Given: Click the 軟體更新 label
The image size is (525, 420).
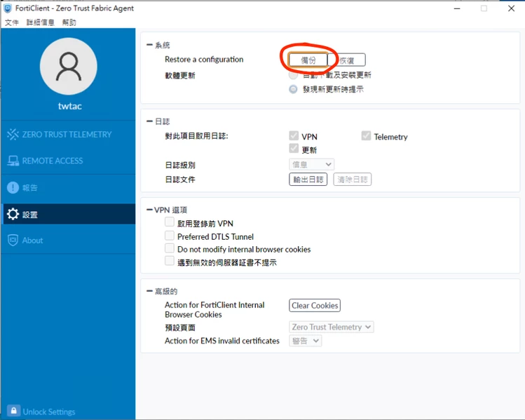Looking at the screenshot, I should click(180, 75).
